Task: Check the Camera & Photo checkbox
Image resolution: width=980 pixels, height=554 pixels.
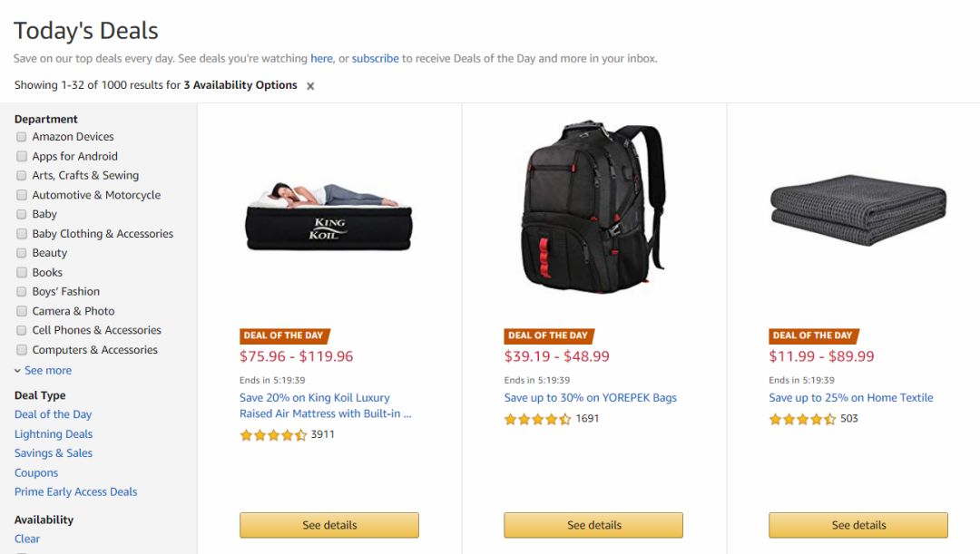Action: point(22,311)
